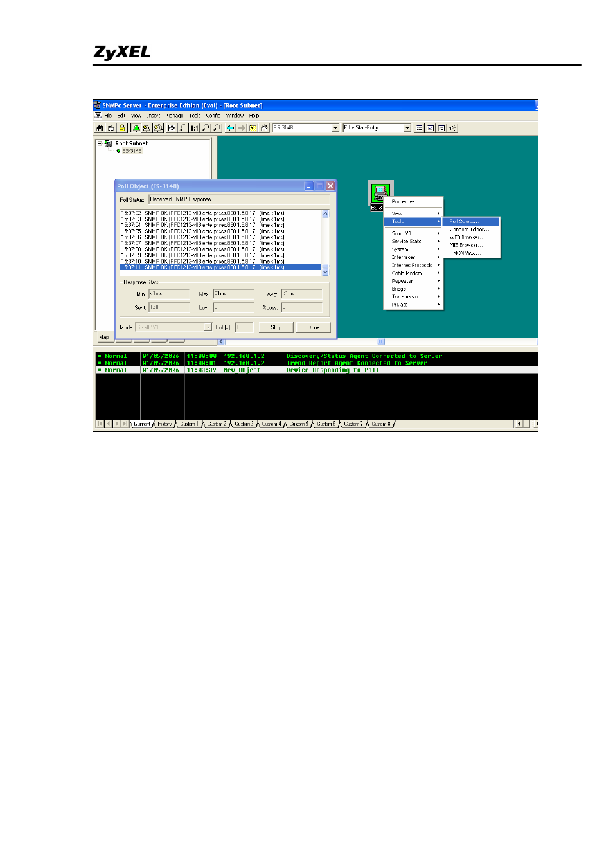Choose RMON View in Tools submenu
613x868 pixels.
(x=471, y=253)
